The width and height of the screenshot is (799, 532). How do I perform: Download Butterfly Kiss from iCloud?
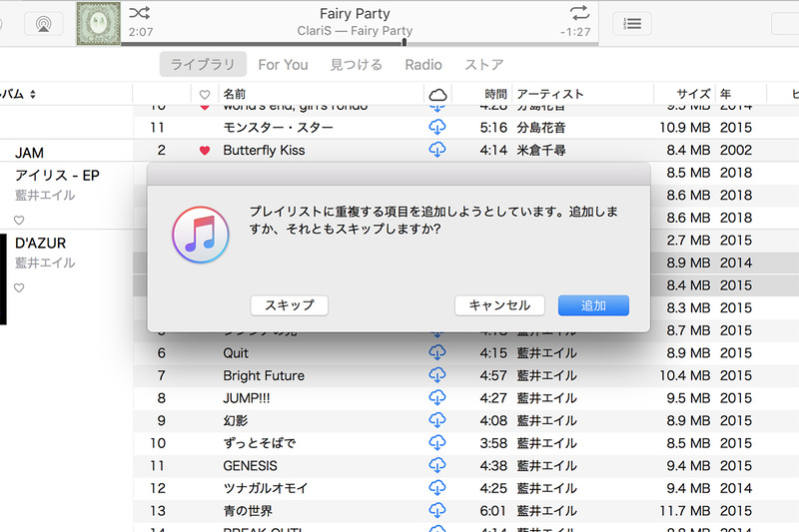point(437,150)
